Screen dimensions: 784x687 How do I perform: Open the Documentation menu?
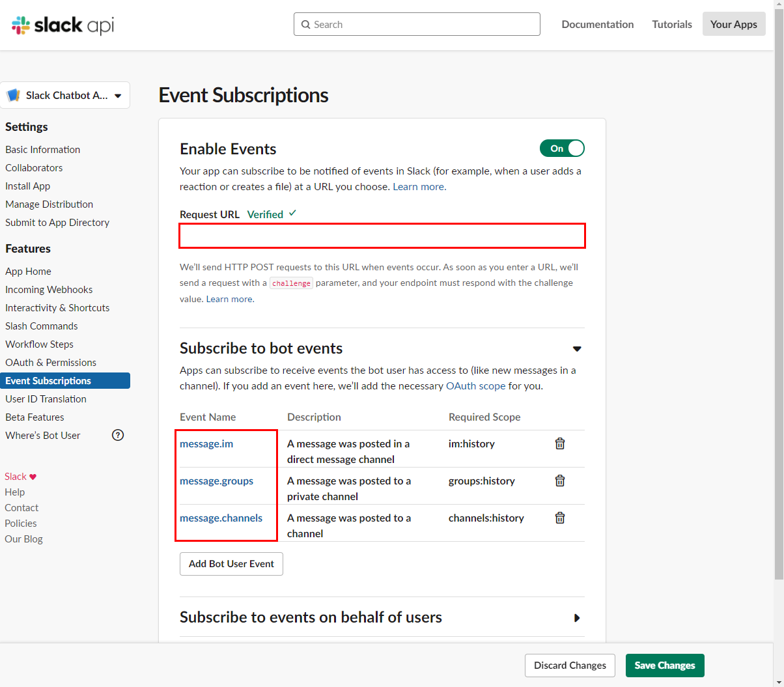(x=598, y=24)
